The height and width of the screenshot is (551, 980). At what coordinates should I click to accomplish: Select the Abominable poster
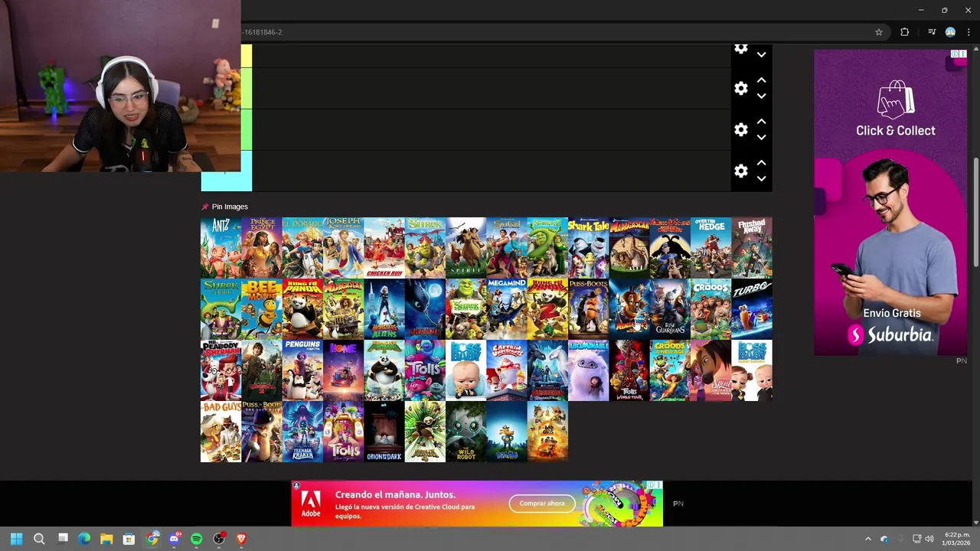(588, 370)
